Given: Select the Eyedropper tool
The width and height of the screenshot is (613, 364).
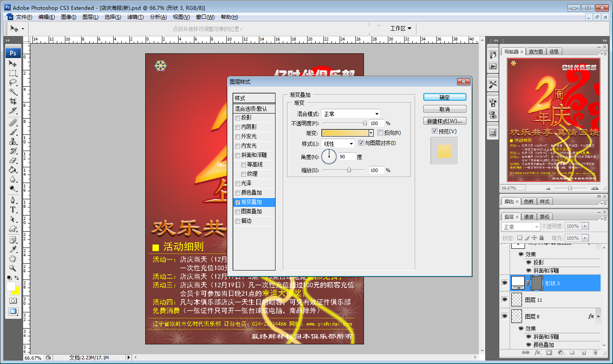Looking at the screenshot, I should 13,250.
